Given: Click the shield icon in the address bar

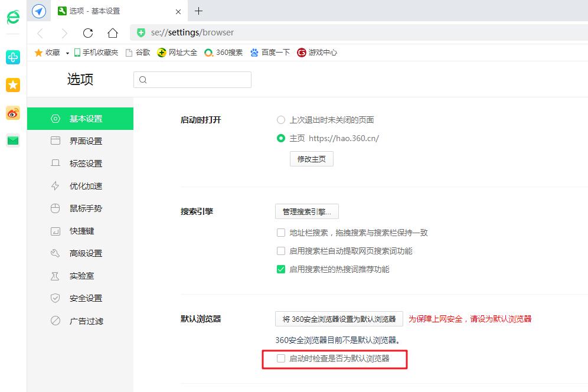Looking at the screenshot, I should pos(140,32).
